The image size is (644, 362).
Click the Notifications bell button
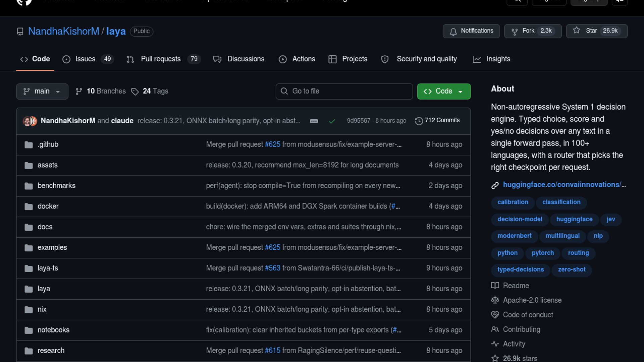click(471, 31)
